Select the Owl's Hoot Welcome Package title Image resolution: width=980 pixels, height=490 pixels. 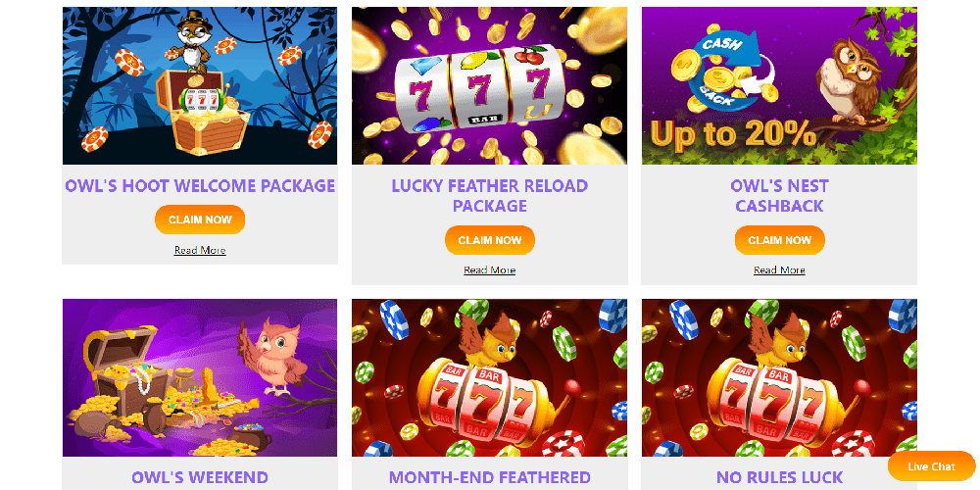[200, 185]
